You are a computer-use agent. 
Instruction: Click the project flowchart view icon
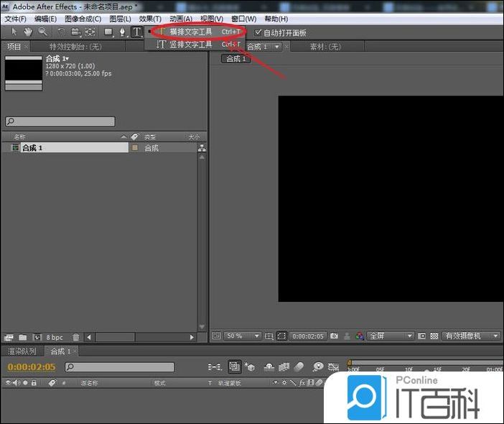point(201,148)
